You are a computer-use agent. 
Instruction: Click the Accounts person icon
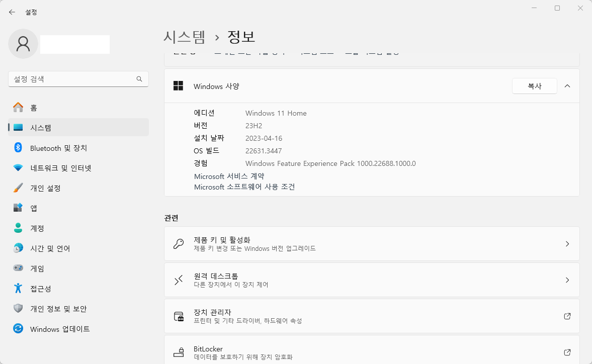click(18, 228)
